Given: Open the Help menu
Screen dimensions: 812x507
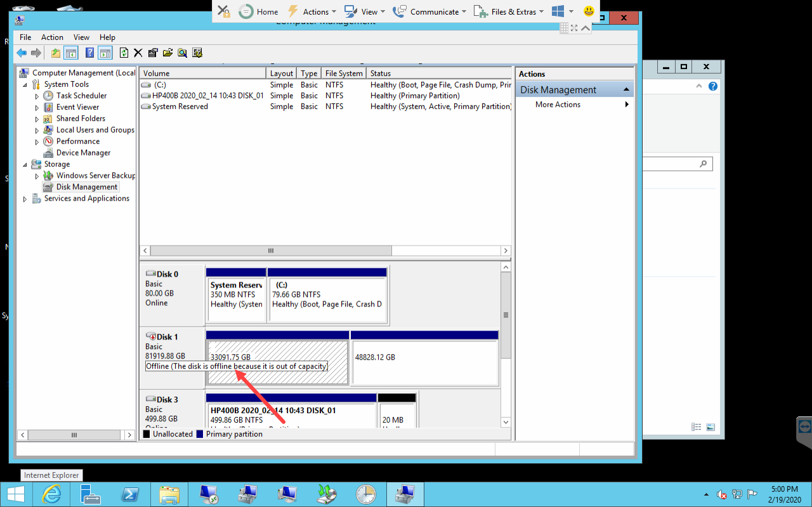Looking at the screenshot, I should 107,37.
